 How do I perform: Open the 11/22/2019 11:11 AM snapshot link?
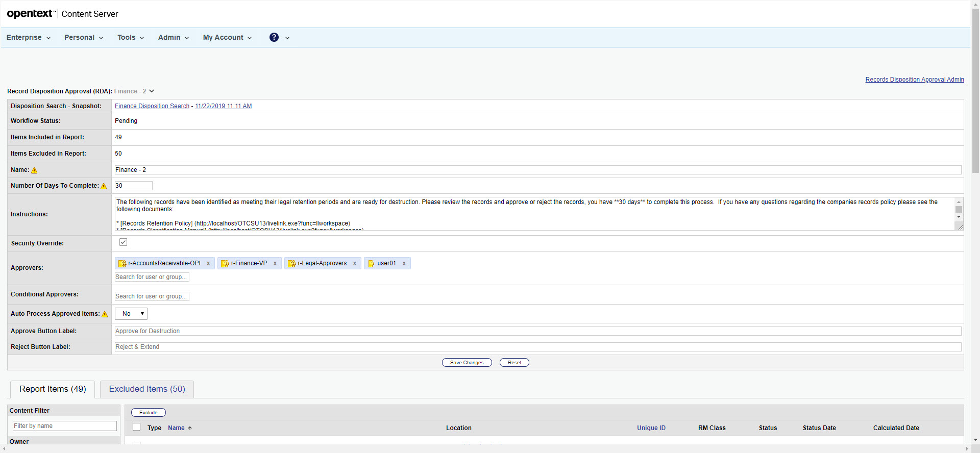(224, 106)
